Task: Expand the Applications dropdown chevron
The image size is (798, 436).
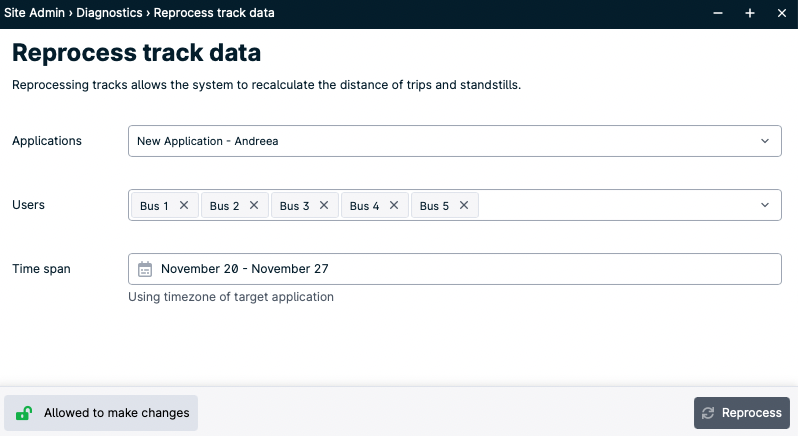Action: (764, 141)
